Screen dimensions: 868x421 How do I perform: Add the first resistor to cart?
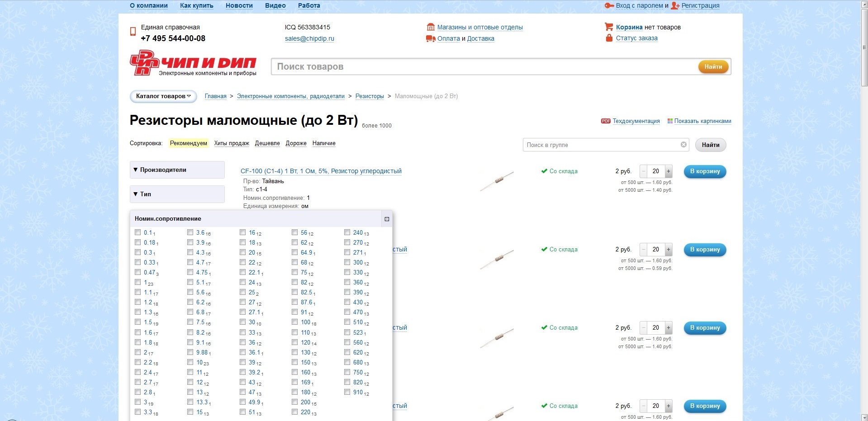[704, 171]
